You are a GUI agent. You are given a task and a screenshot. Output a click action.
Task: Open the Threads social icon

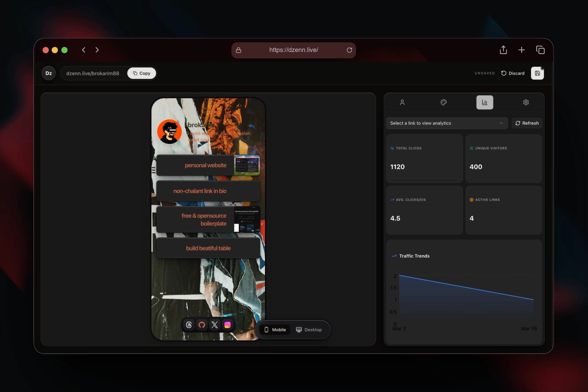click(x=189, y=325)
